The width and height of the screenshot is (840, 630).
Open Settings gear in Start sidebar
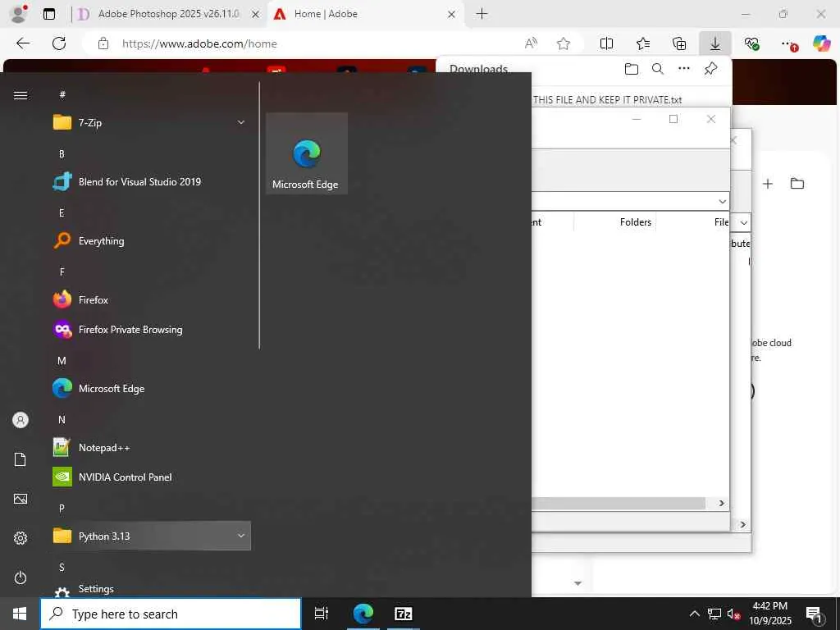click(21, 538)
